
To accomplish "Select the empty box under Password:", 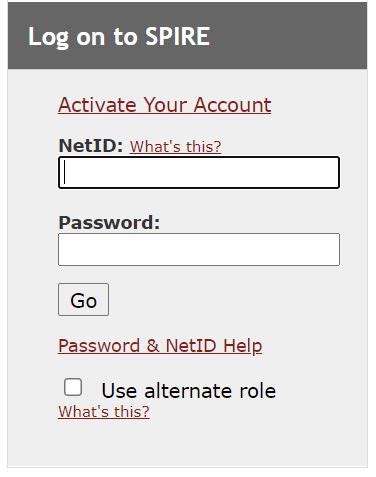I will click(x=199, y=249).
